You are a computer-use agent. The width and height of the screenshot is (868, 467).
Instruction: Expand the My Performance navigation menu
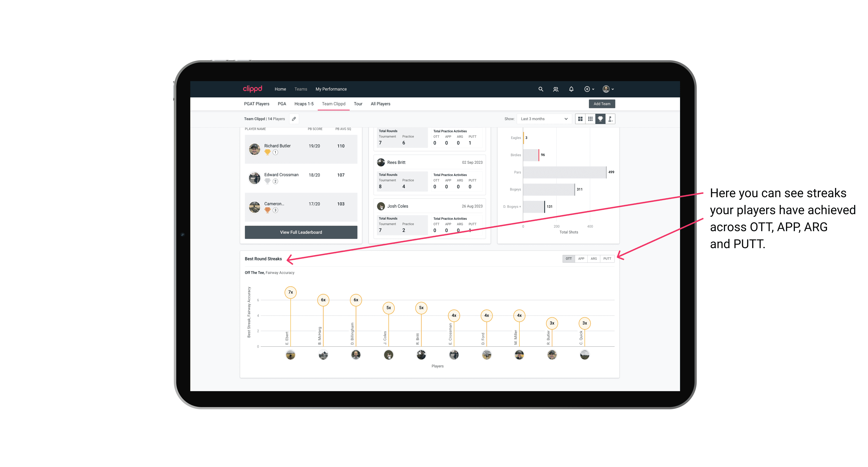[332, 89]
